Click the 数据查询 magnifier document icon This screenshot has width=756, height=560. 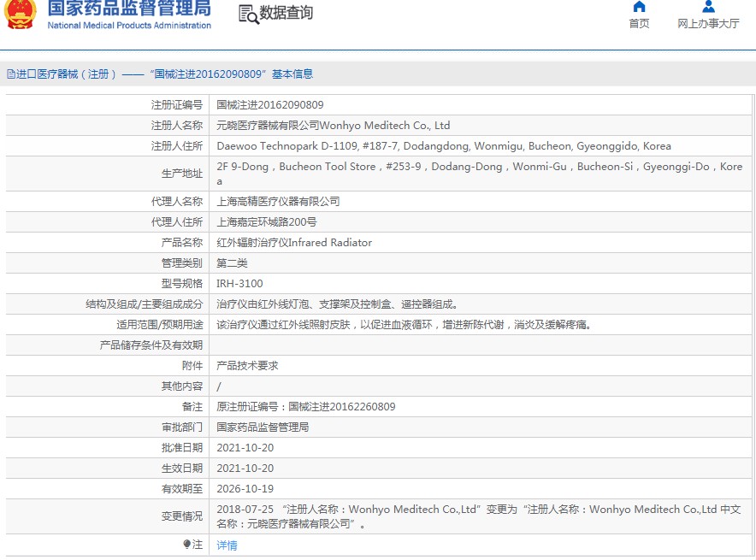(x=248, y=14)
